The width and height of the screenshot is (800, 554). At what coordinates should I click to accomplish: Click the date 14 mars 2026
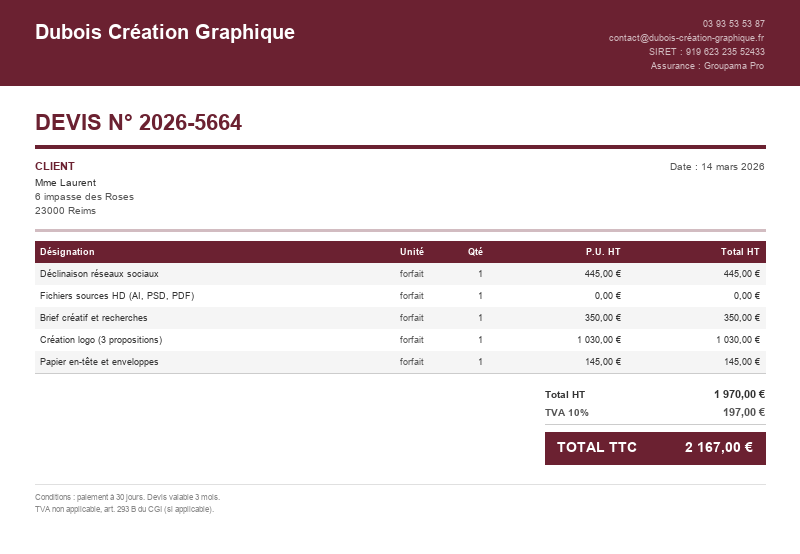733,167
